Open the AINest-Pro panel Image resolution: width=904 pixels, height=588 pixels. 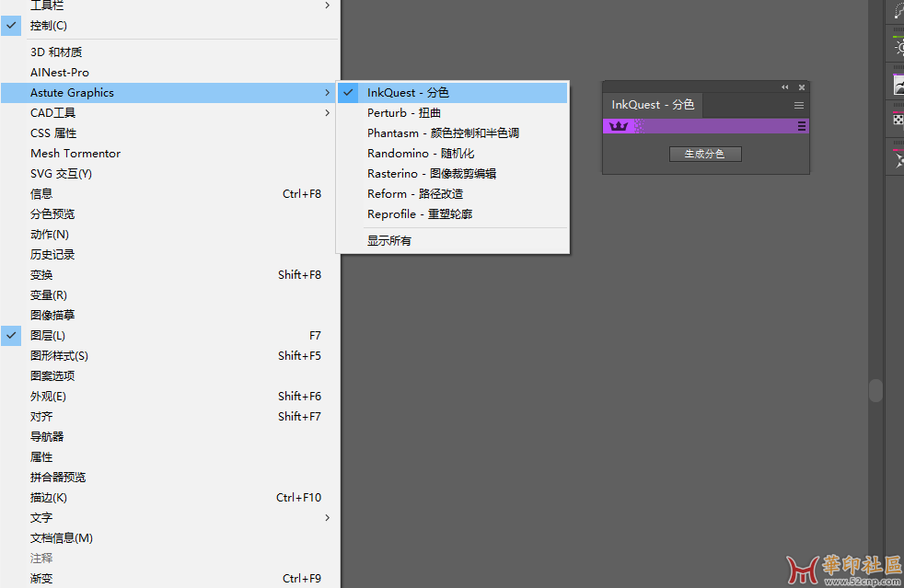click(x=169, y=73)
